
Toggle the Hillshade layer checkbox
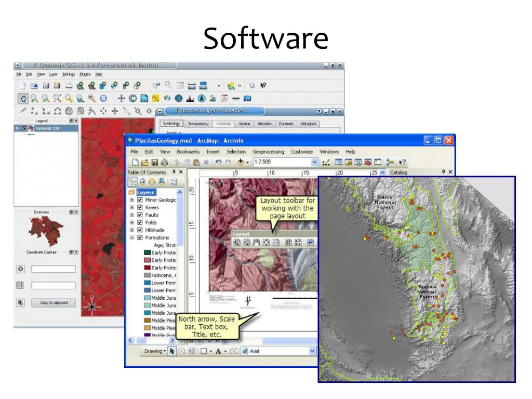[x=140, y=230]
